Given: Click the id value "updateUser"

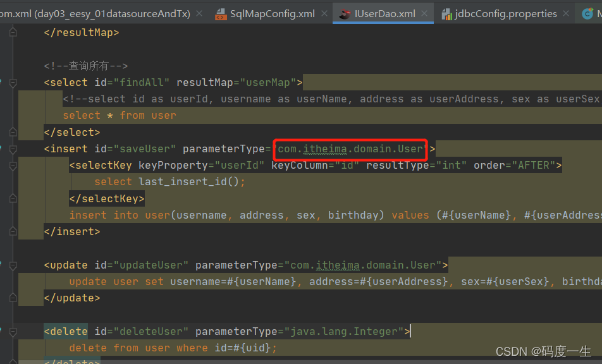Looking at the screenshot, I should [150, 265].
